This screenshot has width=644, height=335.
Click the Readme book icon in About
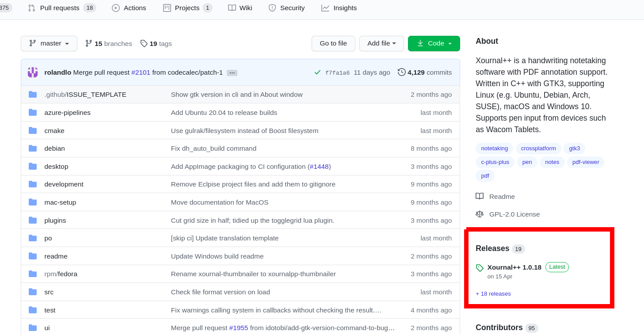[480, 196]
